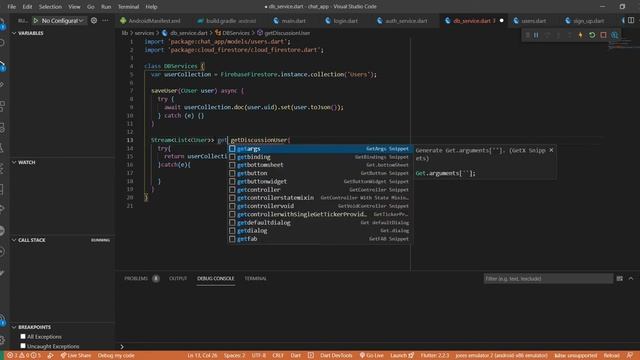The width and height of the screenshot is (640, 360).
Task: Click the unsaved dot on db_service.dart tab
Action: click(502, 21)
